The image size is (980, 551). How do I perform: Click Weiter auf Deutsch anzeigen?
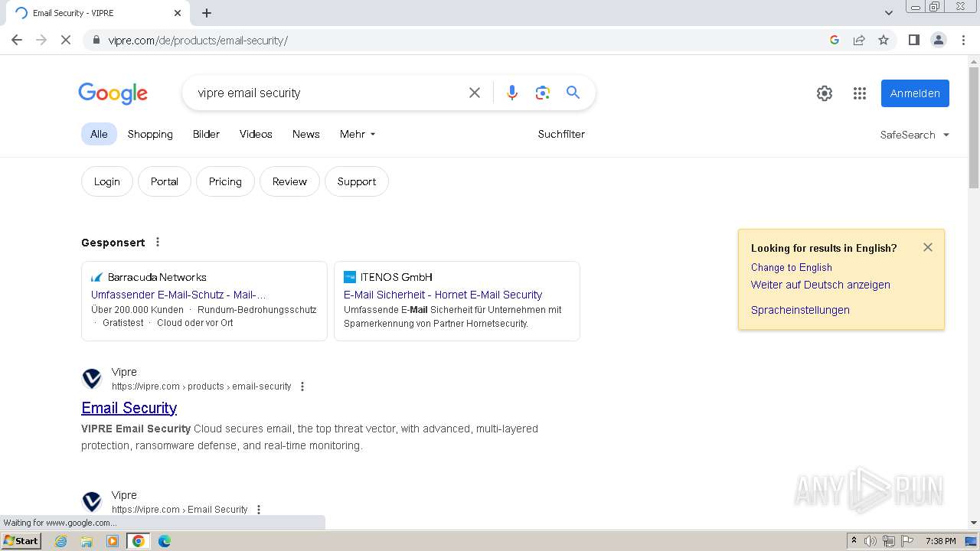click(821, 285)
